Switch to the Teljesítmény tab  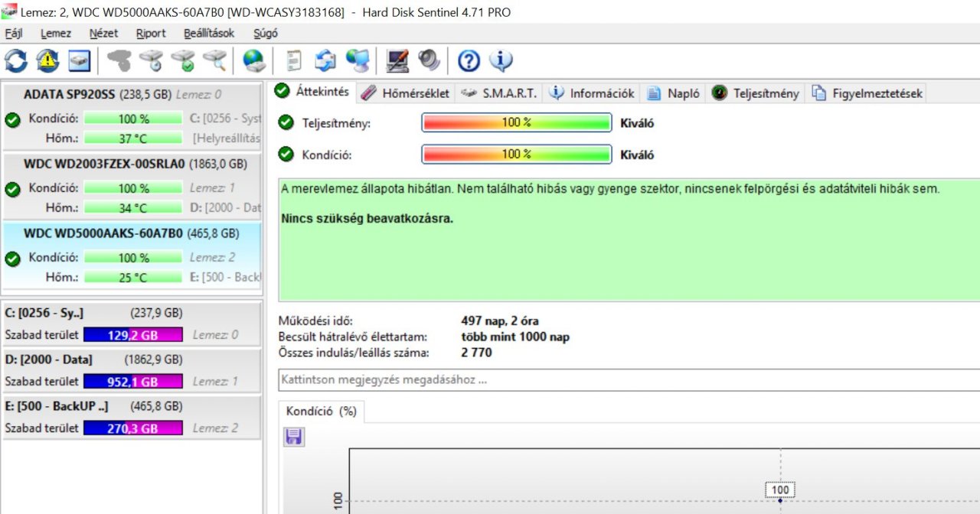coord(756,93)
